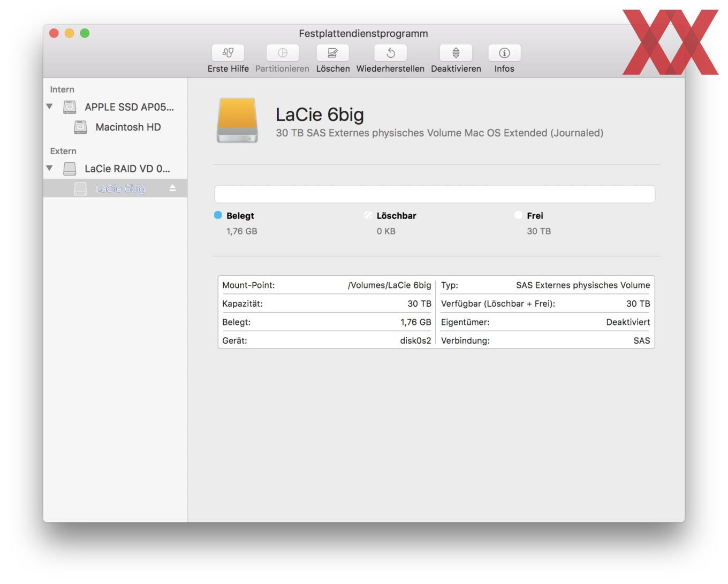Click the Verbindung SAS value
The width and height of the screenshot is (728, 584).
[642, 340]
